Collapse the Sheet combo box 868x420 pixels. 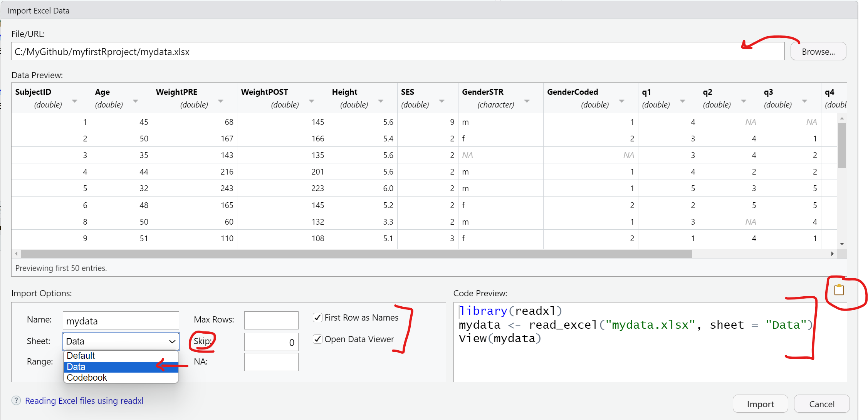(x=121, y=341)
